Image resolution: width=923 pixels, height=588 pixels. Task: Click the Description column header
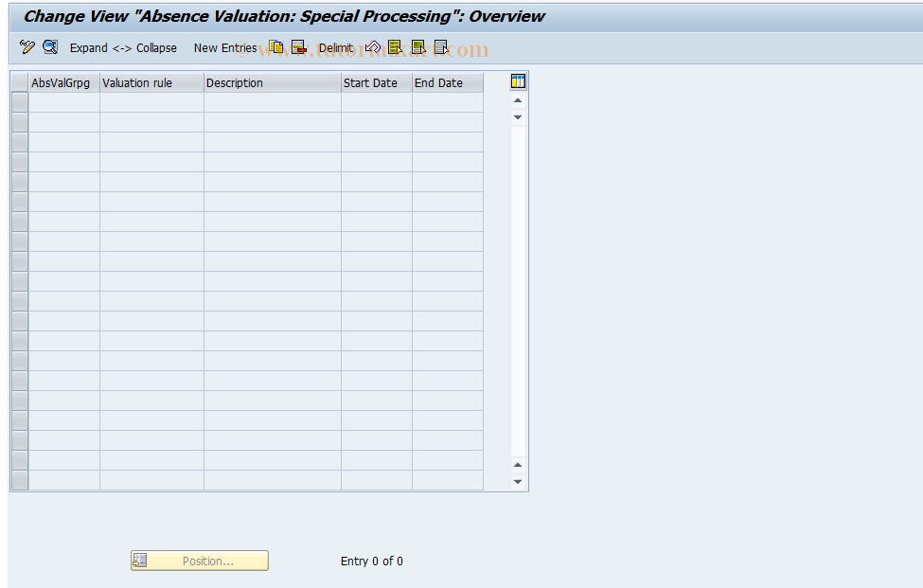pos(273,83)
